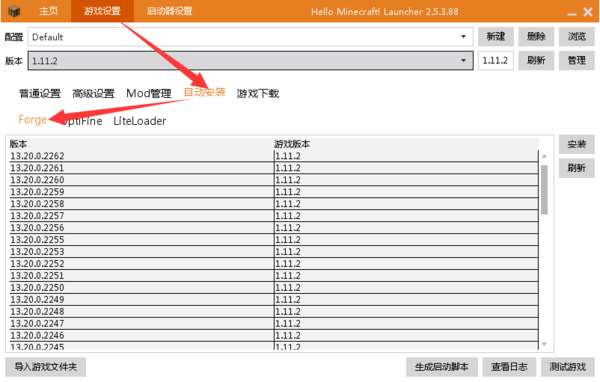
Task: Minimize the launcher window
Action: point(572,13)
